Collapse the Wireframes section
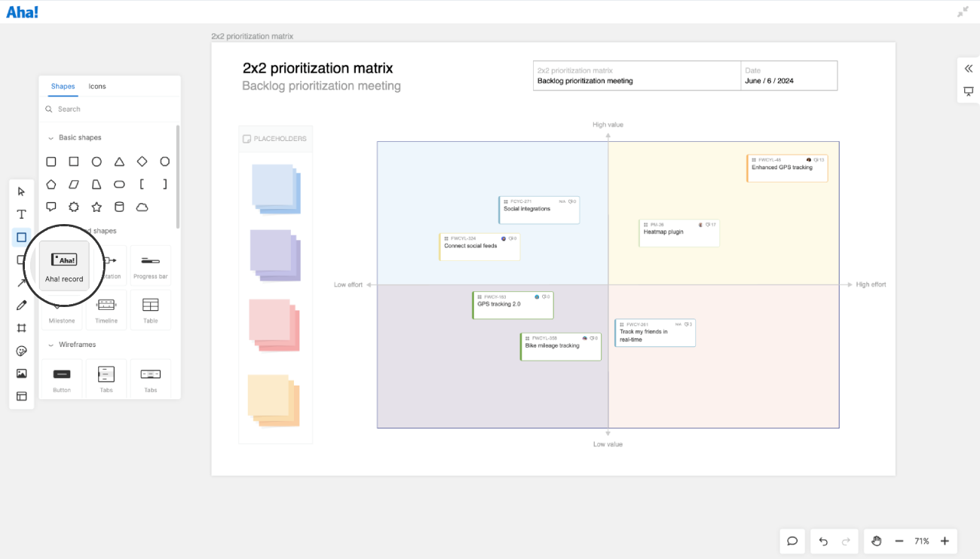Viewport: 980px width, 559px height. tap(51, 346)
